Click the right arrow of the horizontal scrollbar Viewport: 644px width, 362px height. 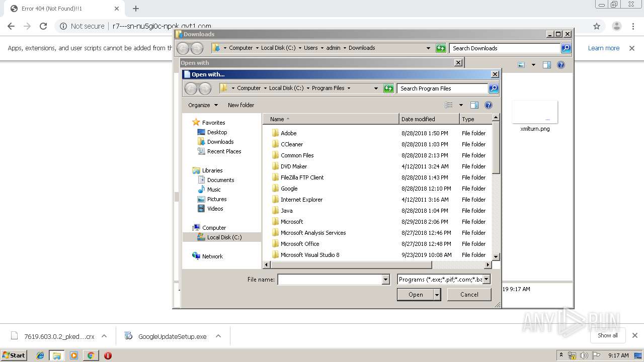[488, 264]
